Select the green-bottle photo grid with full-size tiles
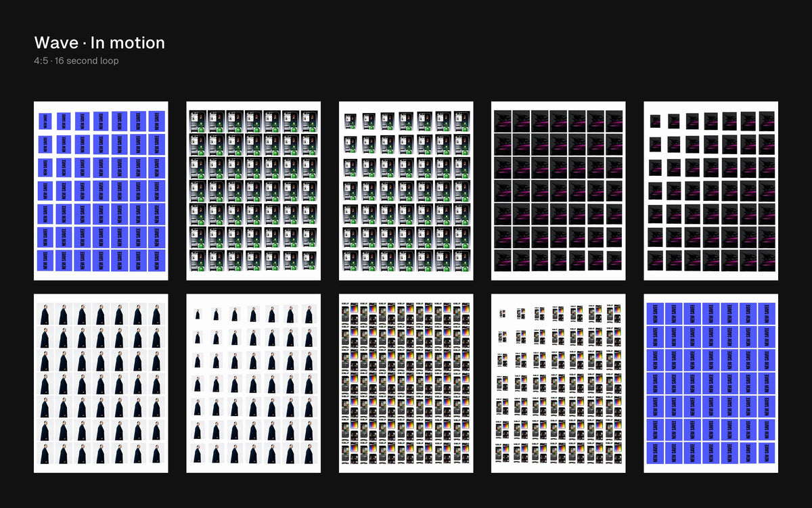 click(253, 191)
